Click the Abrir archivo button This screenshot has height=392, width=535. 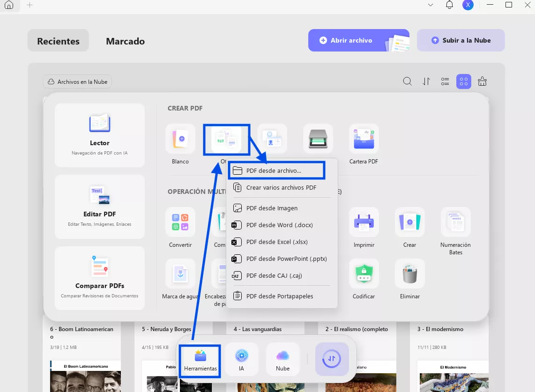tap(358, 40)
